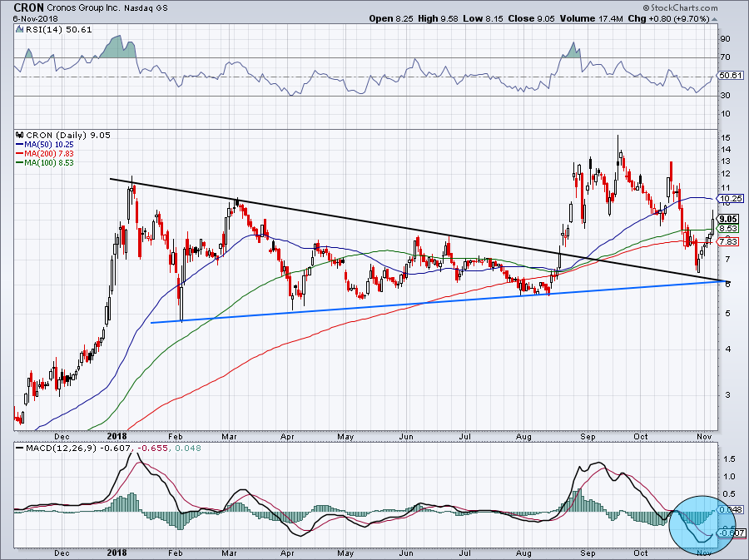Click the 50.61 RSI axis value tag
The image size is (749, 560).
coord(731,76)
